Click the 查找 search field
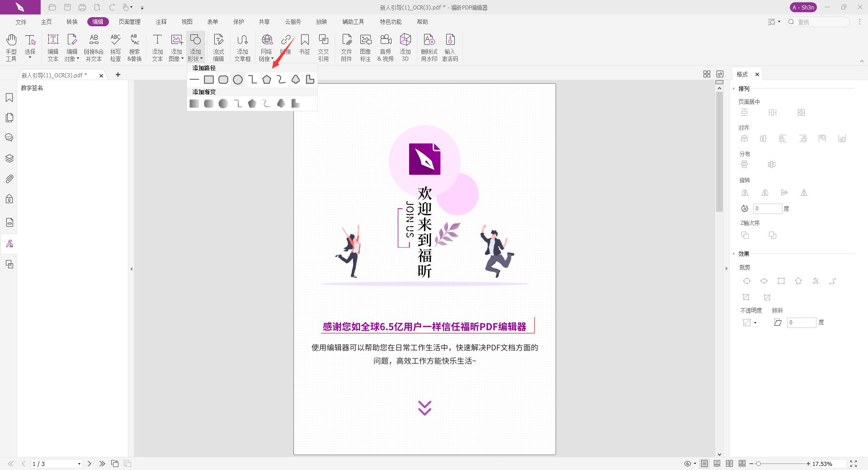 point(818,22)
